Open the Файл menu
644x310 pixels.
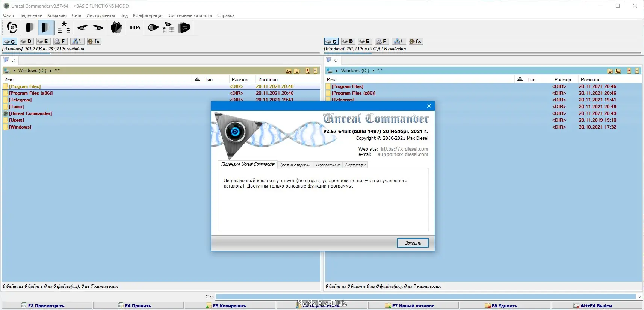(9, 15)
